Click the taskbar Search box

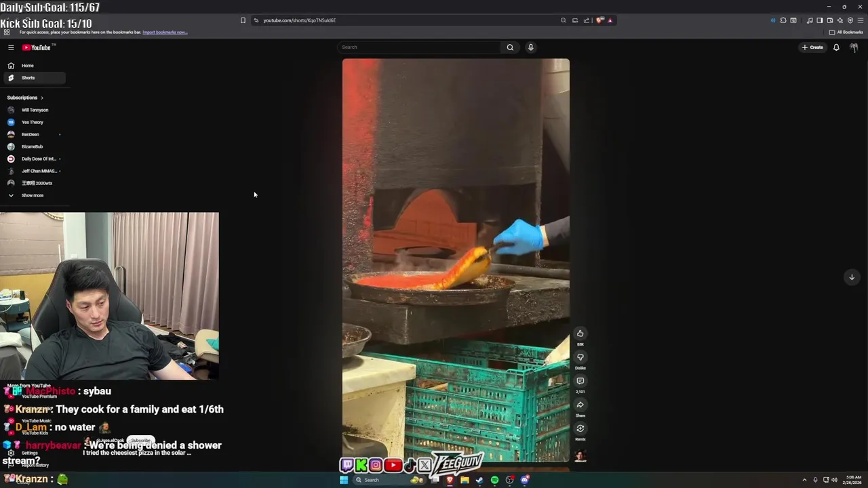coord(389,480)
